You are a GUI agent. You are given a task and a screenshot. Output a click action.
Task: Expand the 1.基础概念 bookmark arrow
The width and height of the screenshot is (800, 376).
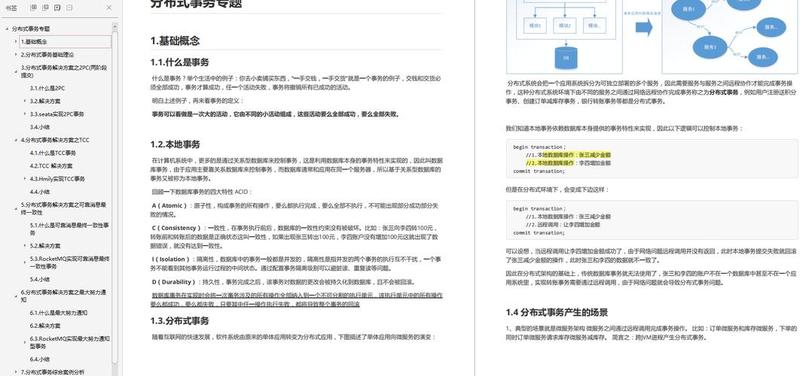pos(16,41)
